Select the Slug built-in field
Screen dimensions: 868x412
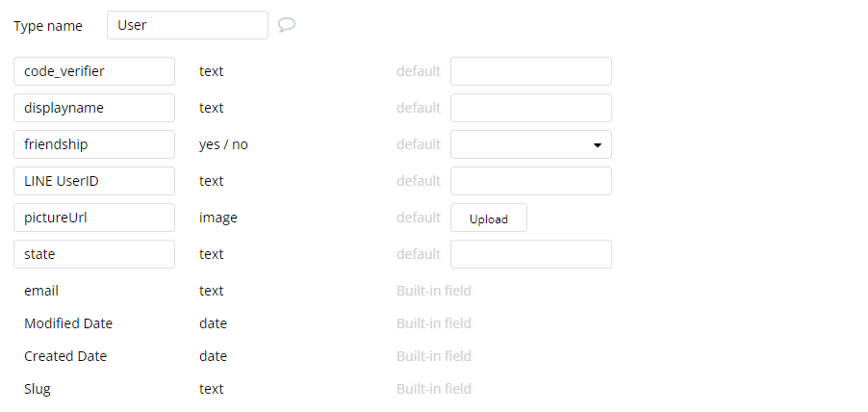38,389
